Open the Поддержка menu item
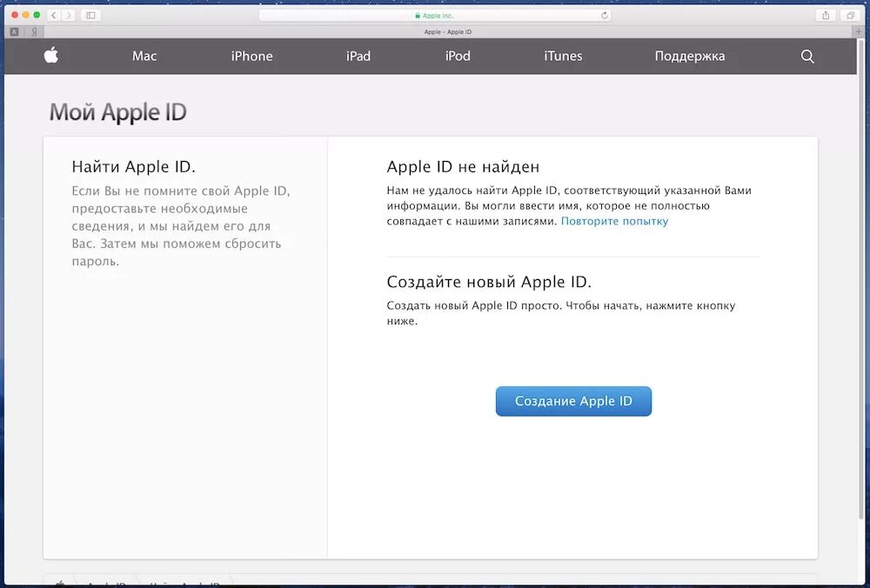Screen dimensions: 870x588 point(690,56)
